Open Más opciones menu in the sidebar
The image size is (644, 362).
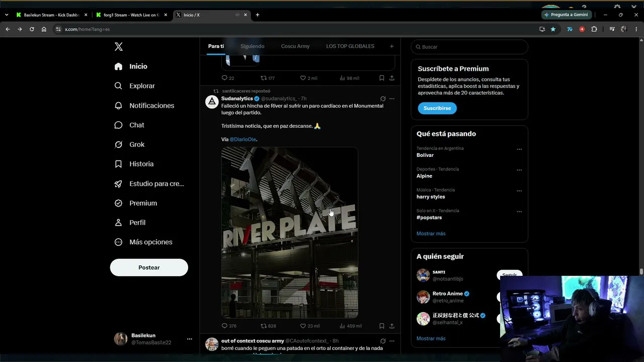tap(143, 242)
